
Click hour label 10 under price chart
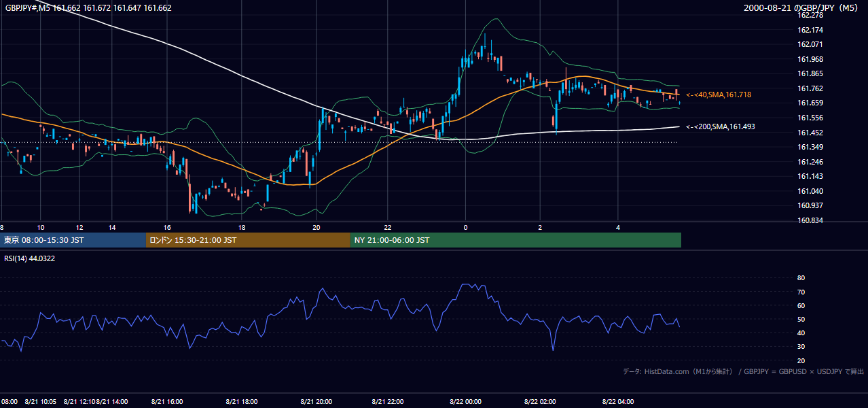coord(41,227)
